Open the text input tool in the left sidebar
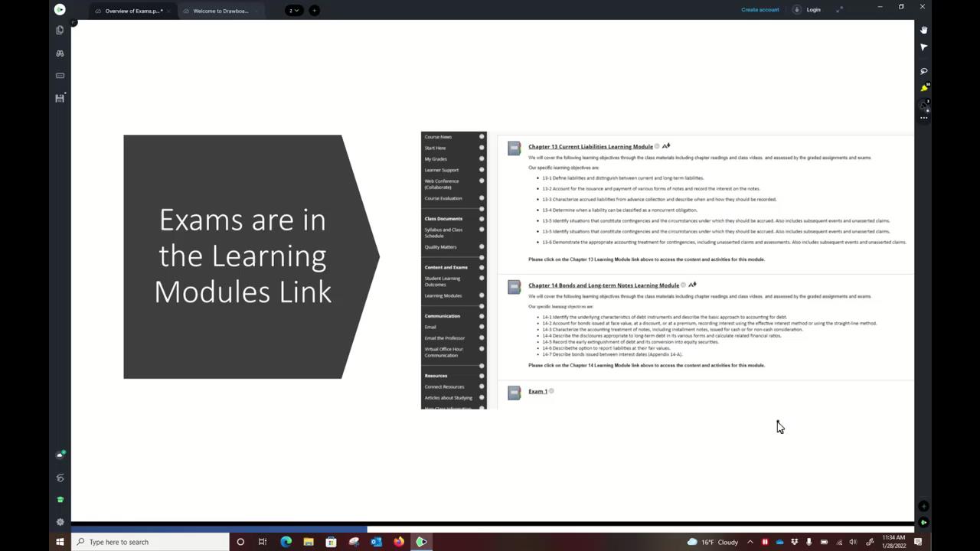980x551 pixels. [x=60, y=75]
